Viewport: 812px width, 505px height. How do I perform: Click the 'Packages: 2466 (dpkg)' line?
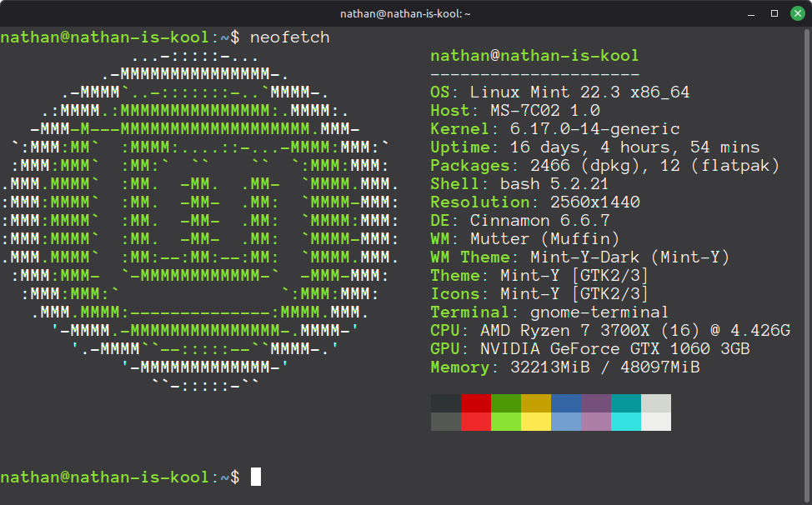point(605,166)
